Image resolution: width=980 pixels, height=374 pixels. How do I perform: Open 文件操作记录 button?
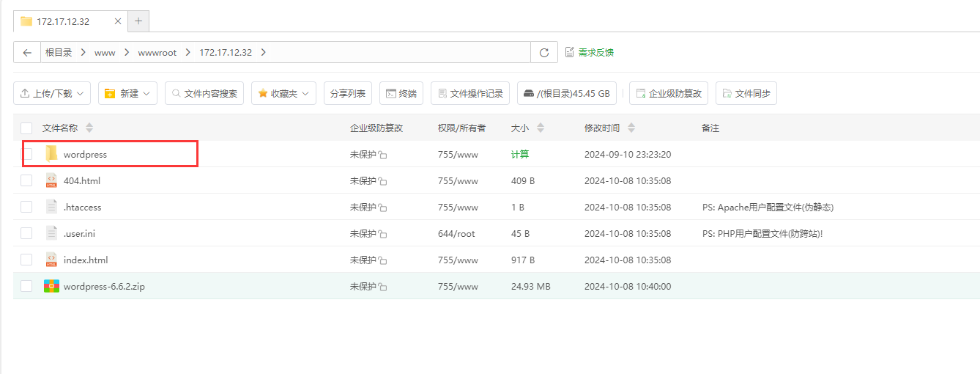click(470, 93)
